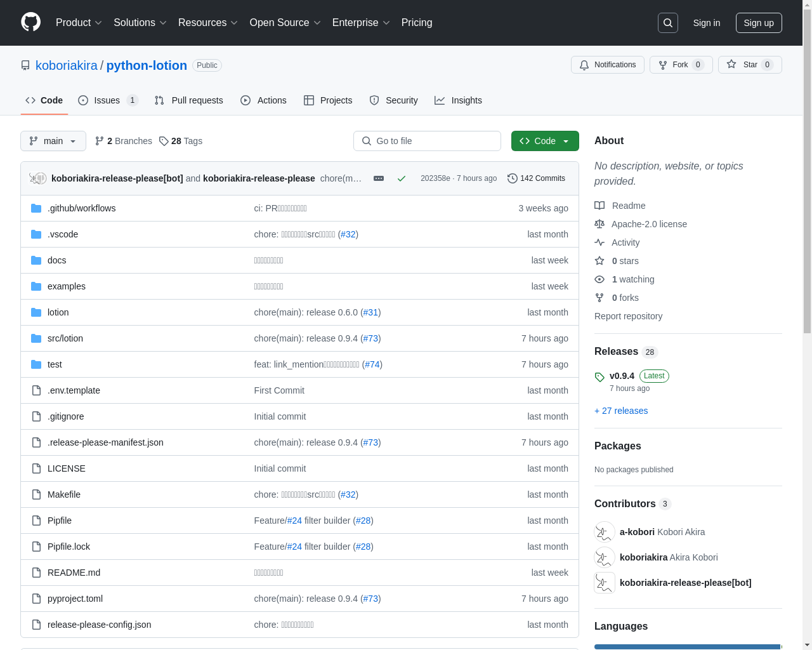Click the release-please bot contributor avatar
This screenshot has width=812, height=650.
point(605,583)
